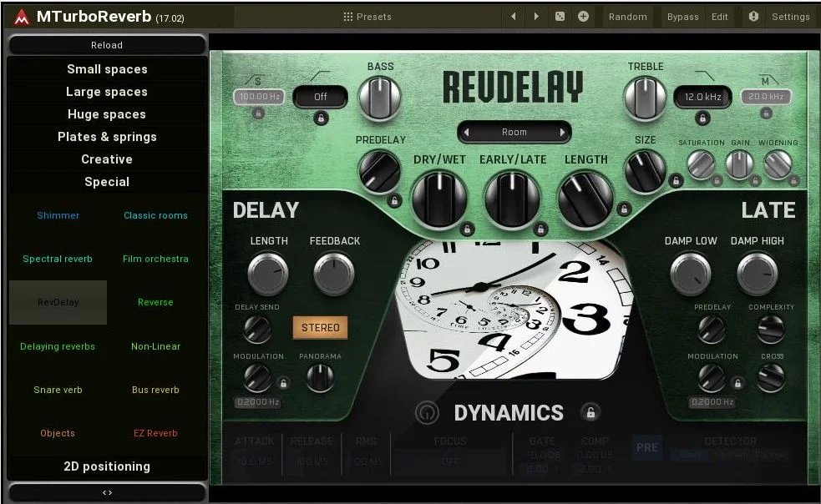
Task: Collapse the preset sidebar with the <> button
Action: (108, 492)
